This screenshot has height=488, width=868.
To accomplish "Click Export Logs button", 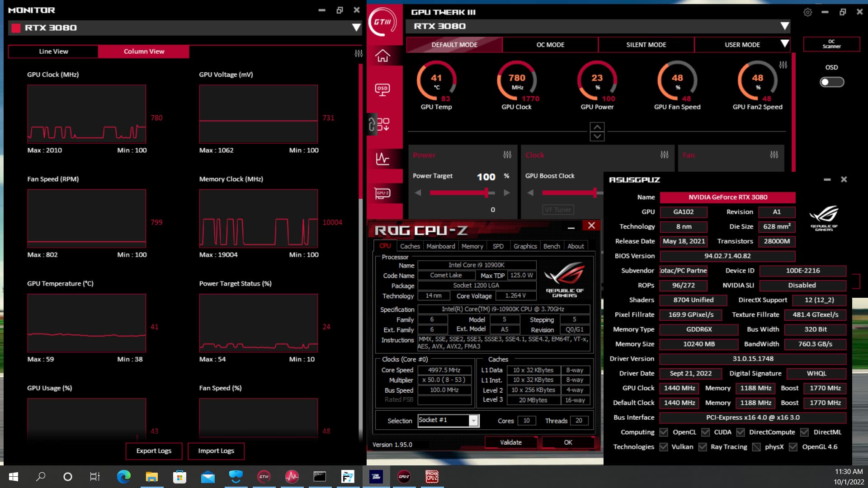I will click(x=154, y=451).
